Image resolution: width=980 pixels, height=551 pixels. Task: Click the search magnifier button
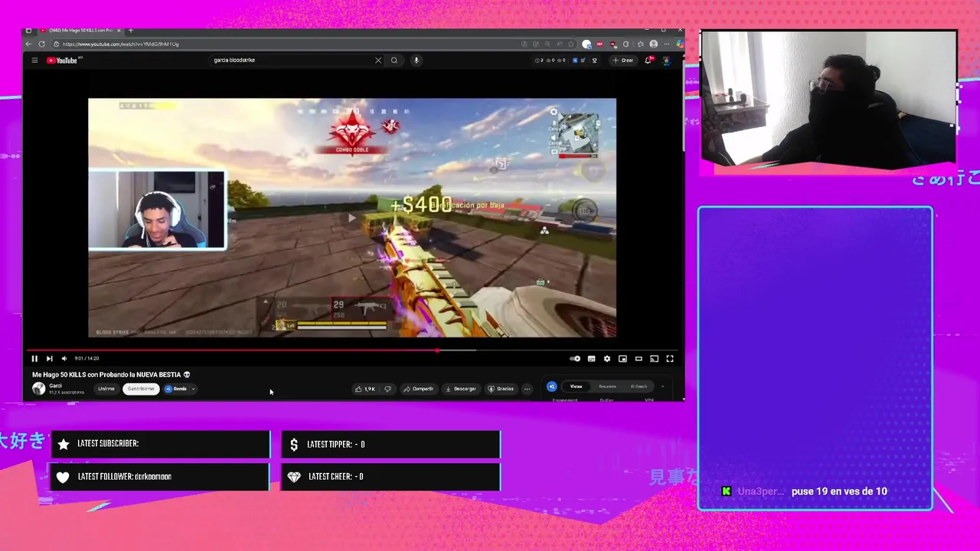pos(394,60)
